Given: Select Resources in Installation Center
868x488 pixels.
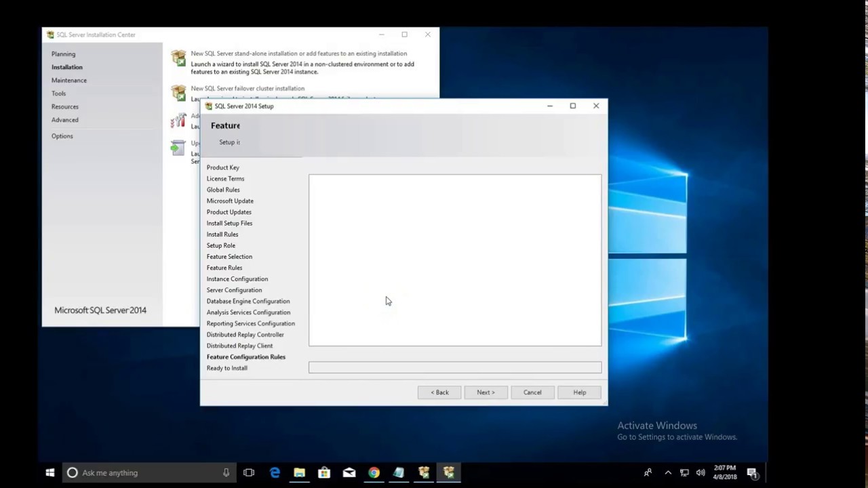Looking at the screenshot, I should (x=65, y=106).
